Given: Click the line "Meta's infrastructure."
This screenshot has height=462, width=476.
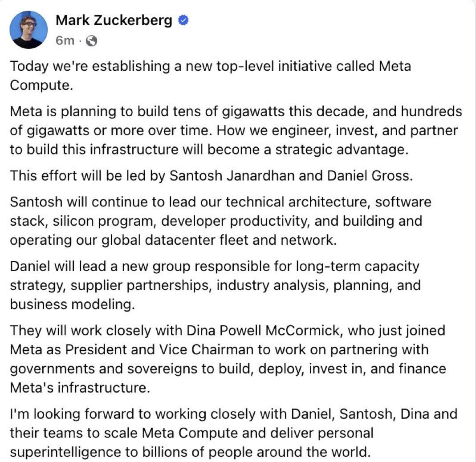Looking at the screenshot, I should tap(80, 388).
